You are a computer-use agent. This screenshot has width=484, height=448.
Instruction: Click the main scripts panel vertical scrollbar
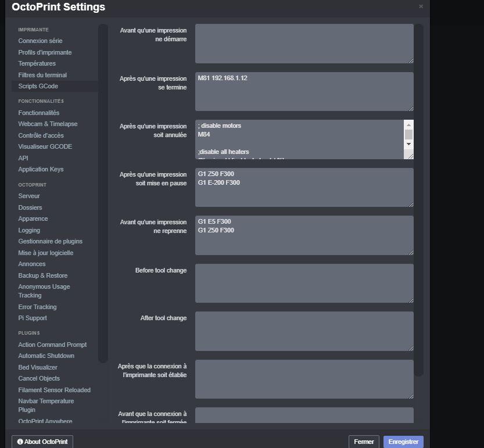pyautogui.click(x=419, y=200)
